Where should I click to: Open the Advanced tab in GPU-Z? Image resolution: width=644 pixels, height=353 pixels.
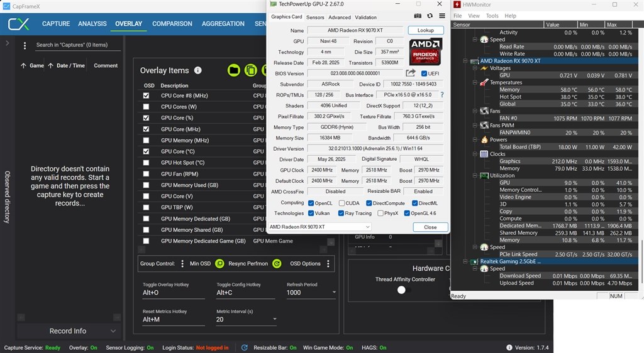[x=340, y=17]
